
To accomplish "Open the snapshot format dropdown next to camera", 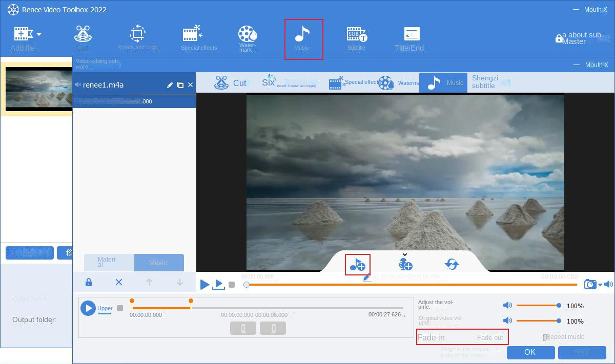I will pos(600,285).
